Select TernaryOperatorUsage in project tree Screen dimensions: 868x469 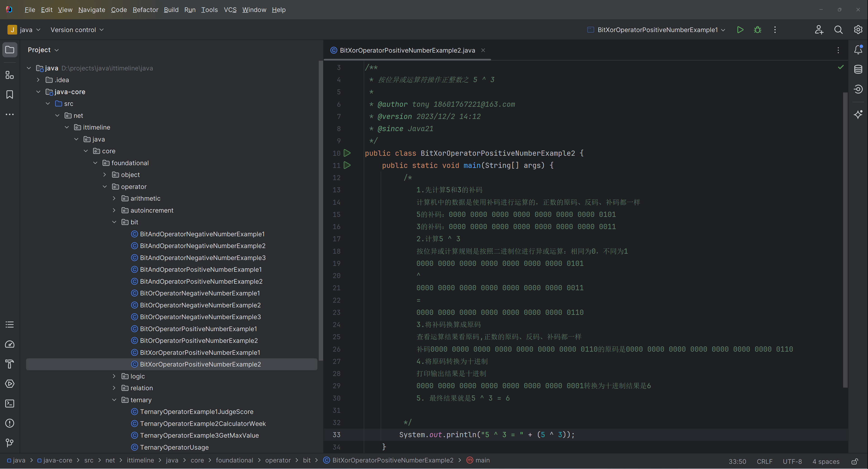click(x=174, y=447)
